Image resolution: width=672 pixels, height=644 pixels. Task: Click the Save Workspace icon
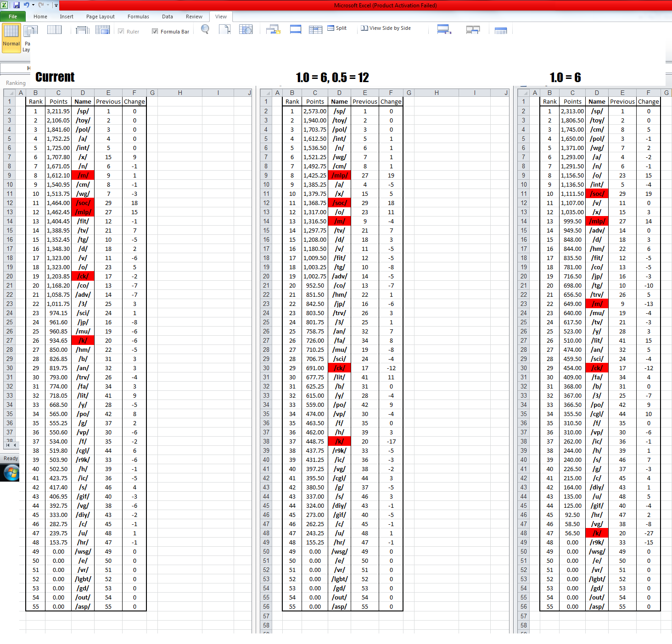point(444,29)
